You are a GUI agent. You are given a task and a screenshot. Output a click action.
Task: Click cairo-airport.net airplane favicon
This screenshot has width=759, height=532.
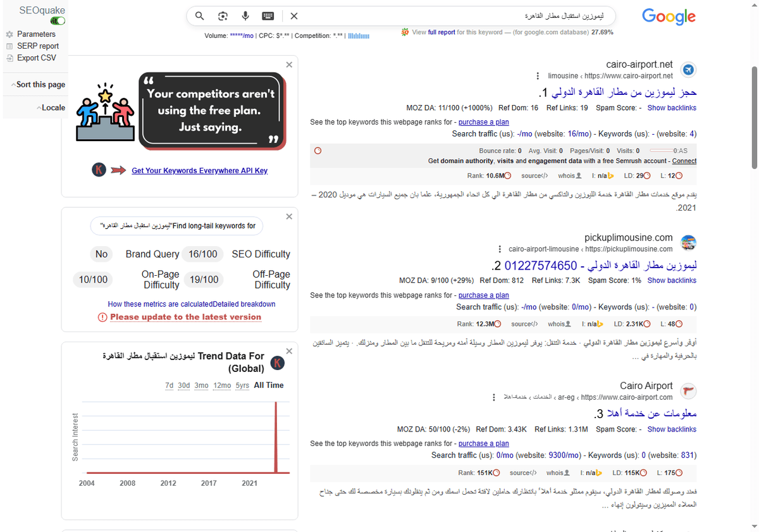(x=688, y=70)
